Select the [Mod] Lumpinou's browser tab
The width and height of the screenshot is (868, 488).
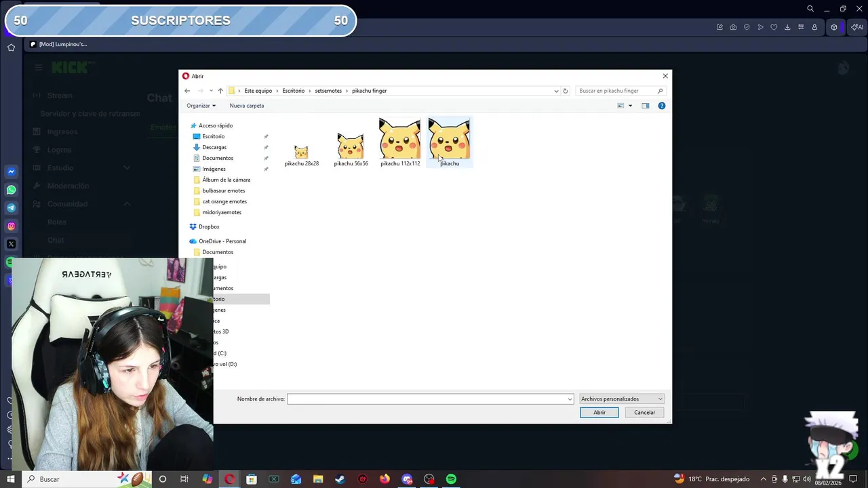59,44
